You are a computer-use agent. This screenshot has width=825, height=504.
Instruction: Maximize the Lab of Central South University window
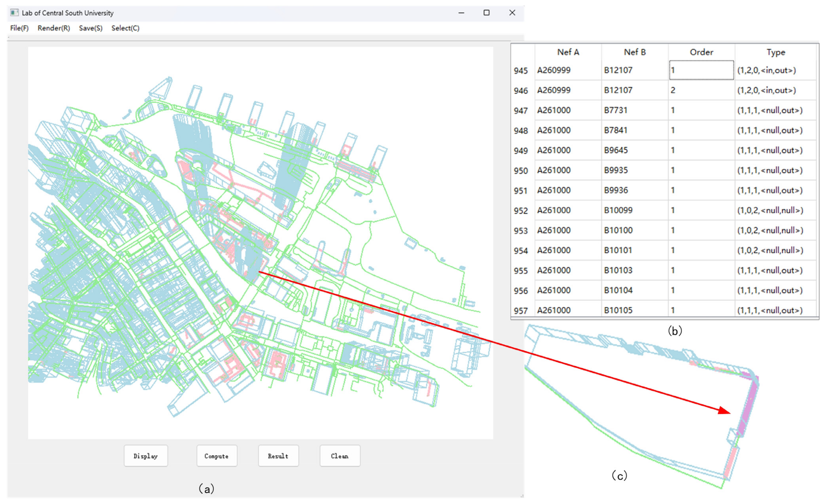pos(486,13)
